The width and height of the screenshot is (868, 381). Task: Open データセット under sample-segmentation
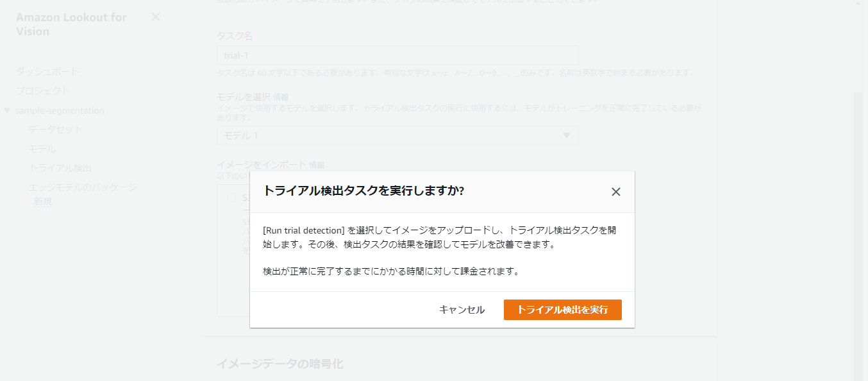pos(56,130)
